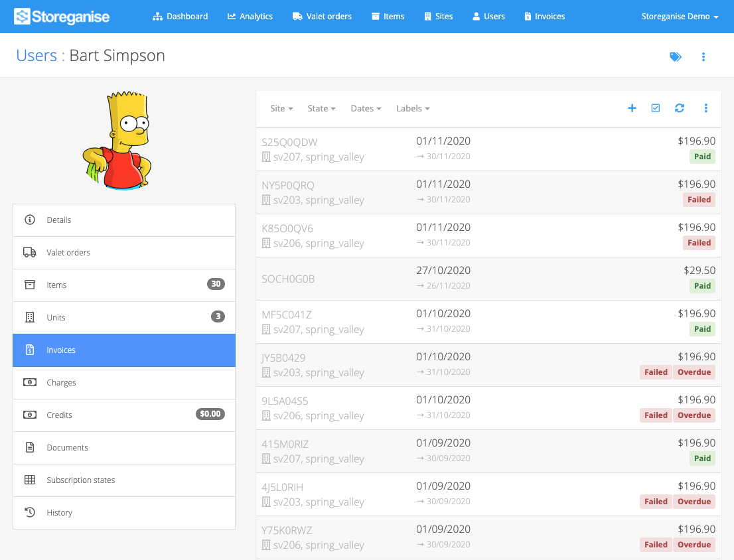Click the Details info icon in sidebar
Screen dimensions: 734x560
[x=29, y=220]
